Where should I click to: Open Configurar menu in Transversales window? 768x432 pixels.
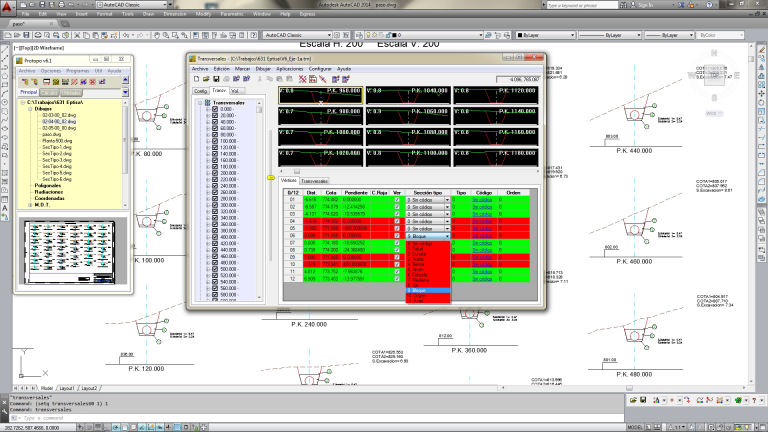click(x=320, y=69)
